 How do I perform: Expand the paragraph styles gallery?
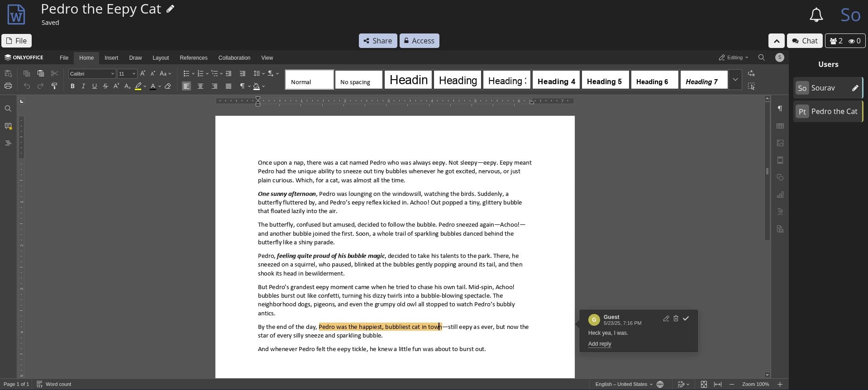[x=735, y=80]
